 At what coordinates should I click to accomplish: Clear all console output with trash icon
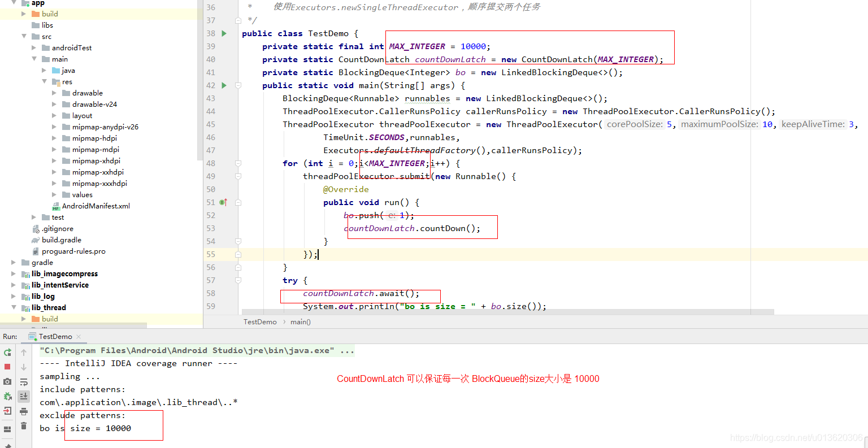23,426
